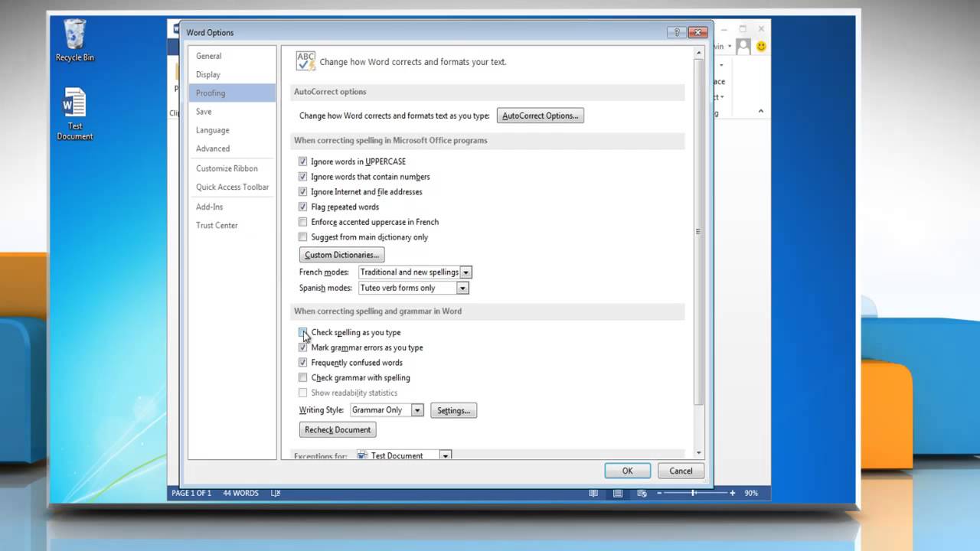Click the user account picture in Word
The width and height of the screenshot is (980, 551).
pyautogui.click(x=743, y=47)
